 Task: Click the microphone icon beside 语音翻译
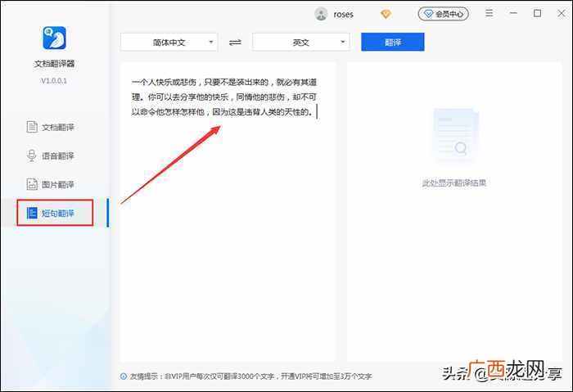coord(32,155)
